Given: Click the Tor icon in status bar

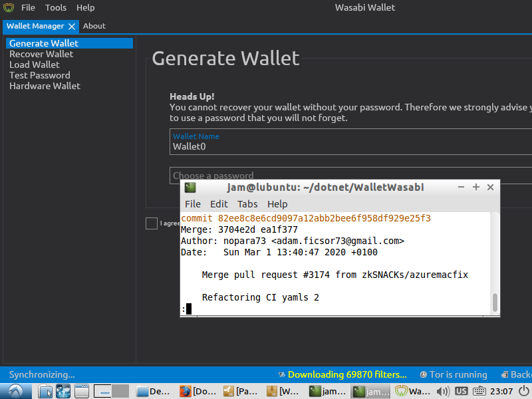Looking at the screenshot, I should pyautogui.click(x=424, y=375).
